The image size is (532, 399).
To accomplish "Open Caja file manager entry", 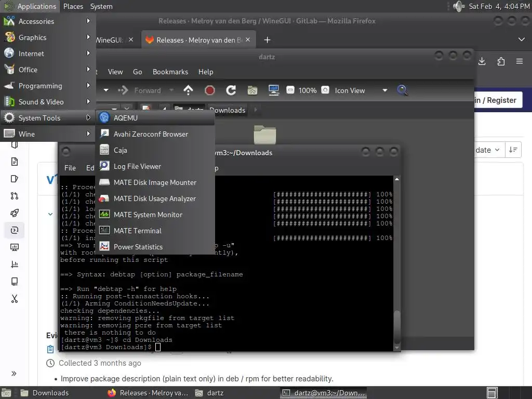I will click(x=155, y=150).
